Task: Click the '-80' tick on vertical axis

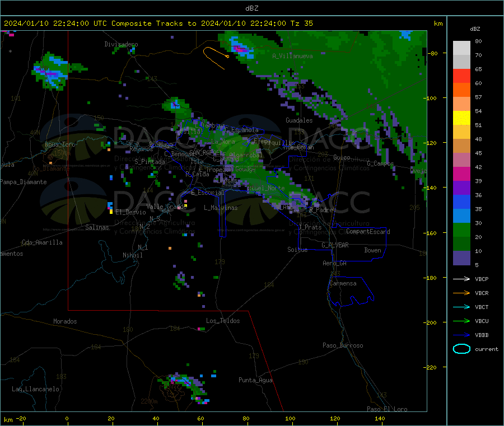Action: [x=432, y=53]
